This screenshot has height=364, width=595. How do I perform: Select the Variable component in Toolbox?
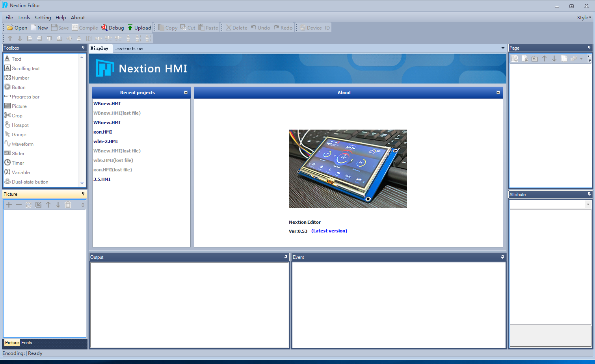(17, 172)
